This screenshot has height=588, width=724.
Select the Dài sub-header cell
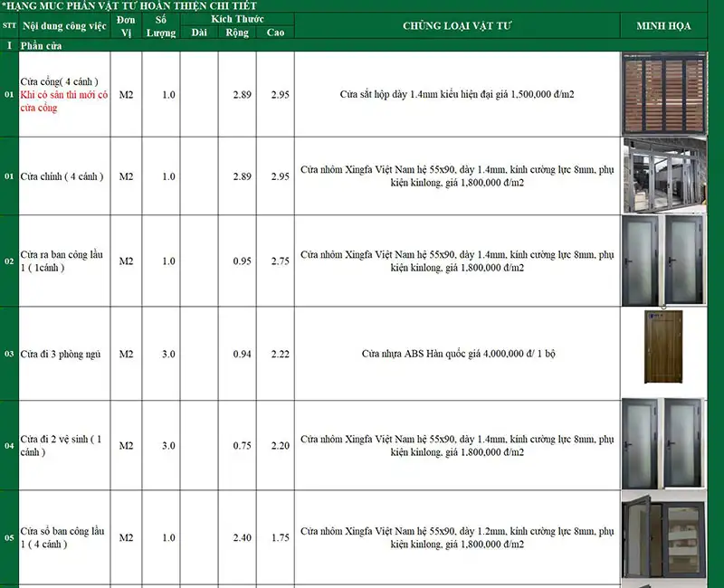point(199,31)
